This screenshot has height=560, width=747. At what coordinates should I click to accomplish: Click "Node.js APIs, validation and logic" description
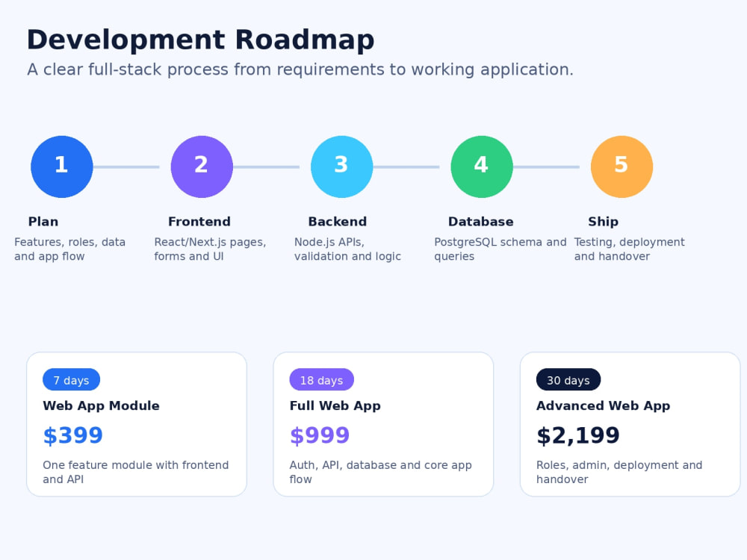coord(348,249)
